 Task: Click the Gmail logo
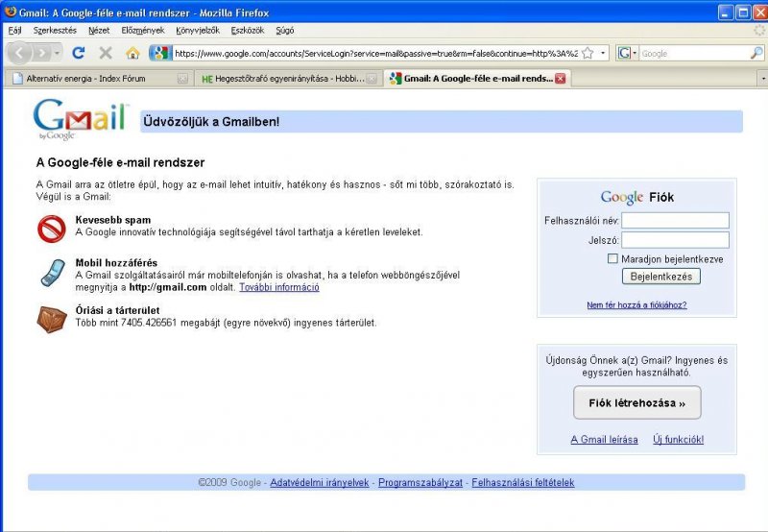coord(81,119)
